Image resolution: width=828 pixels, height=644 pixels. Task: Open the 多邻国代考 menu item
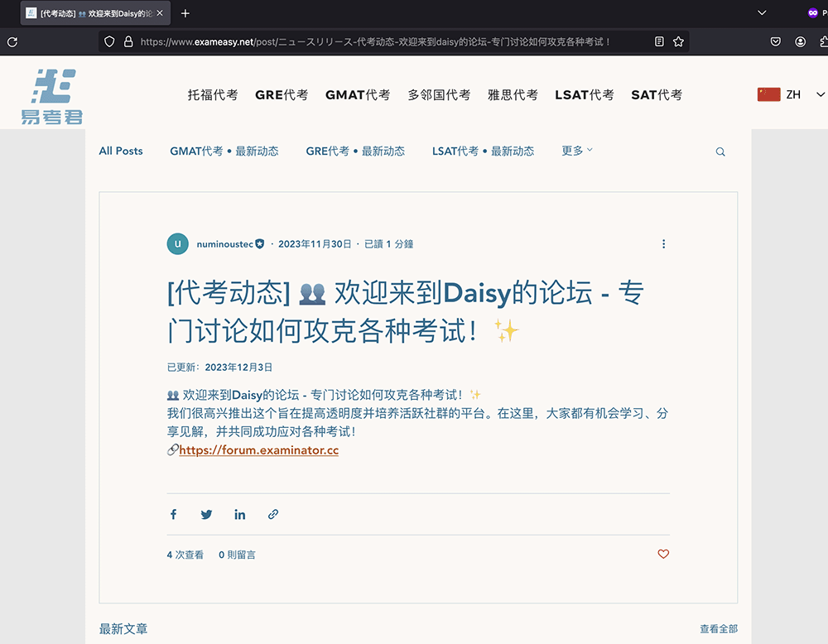coord(439,94)
